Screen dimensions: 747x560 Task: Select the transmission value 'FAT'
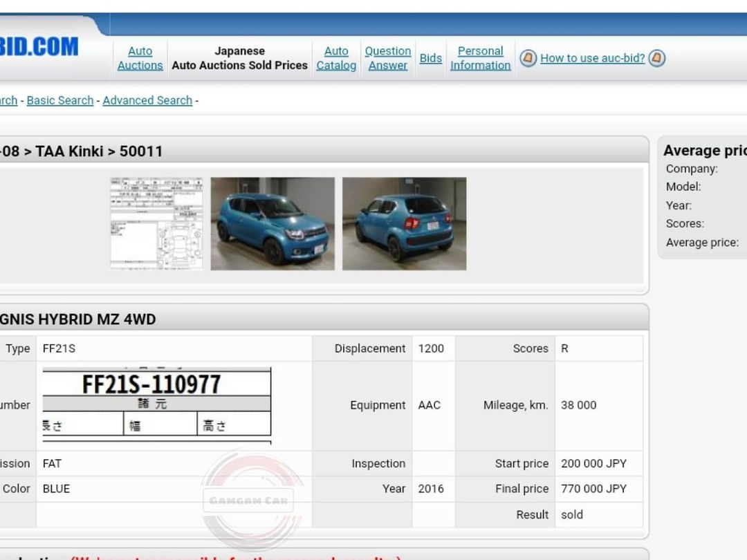[52, 464]
